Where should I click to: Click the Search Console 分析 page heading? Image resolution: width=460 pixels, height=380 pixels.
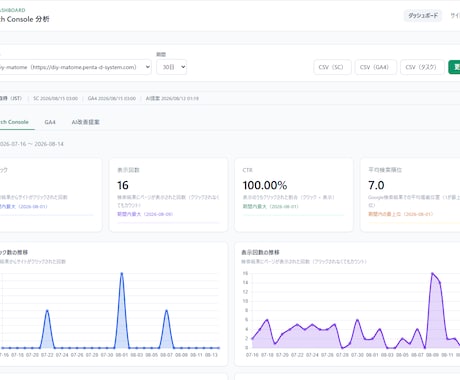[25, 19]
